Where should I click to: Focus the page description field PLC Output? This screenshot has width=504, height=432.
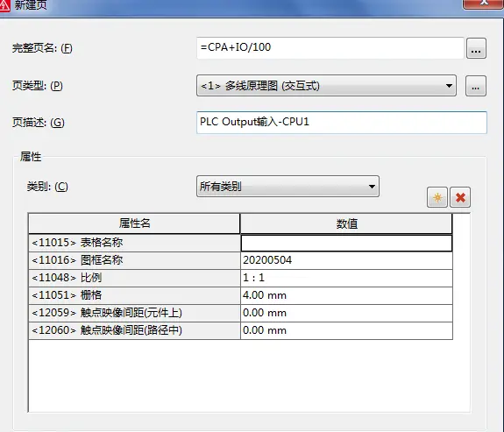(342, 123)
